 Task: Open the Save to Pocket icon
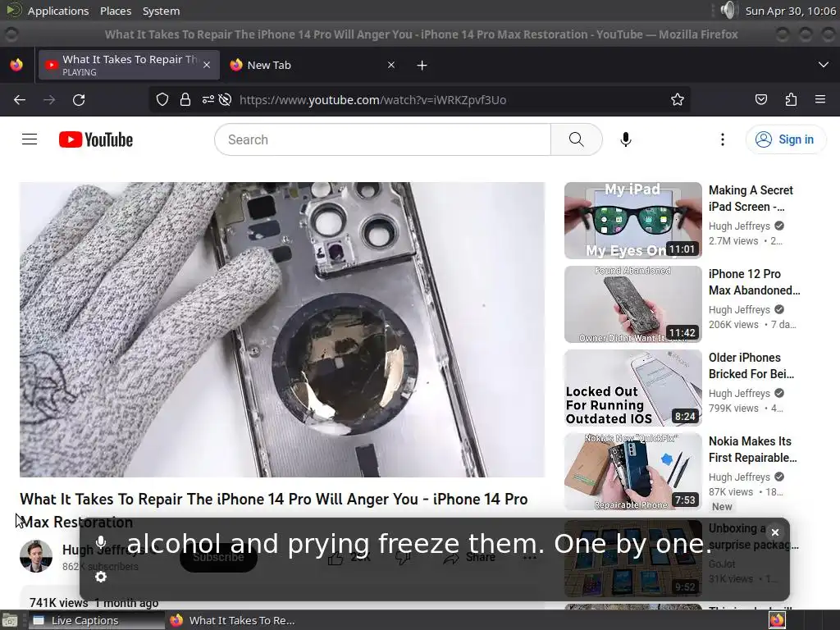point(760,99)
